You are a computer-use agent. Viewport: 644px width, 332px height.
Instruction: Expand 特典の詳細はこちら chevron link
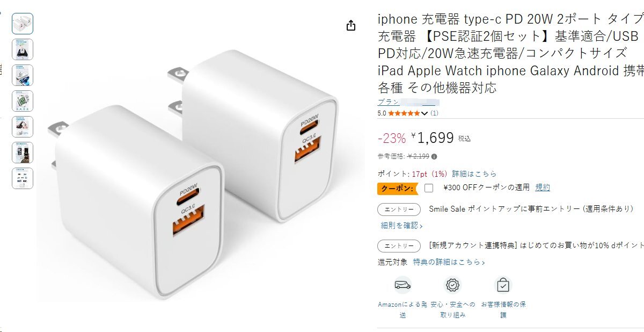point(449,262)
